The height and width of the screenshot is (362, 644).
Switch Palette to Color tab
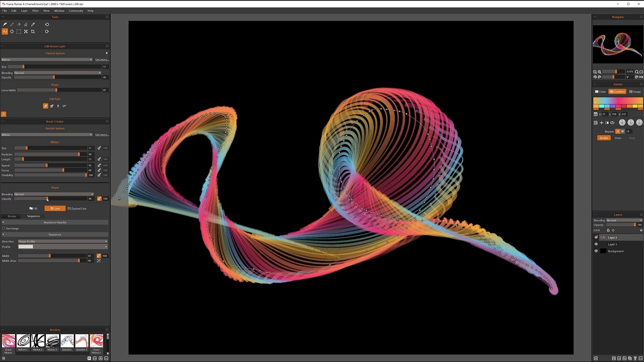(x=601, y=92)
